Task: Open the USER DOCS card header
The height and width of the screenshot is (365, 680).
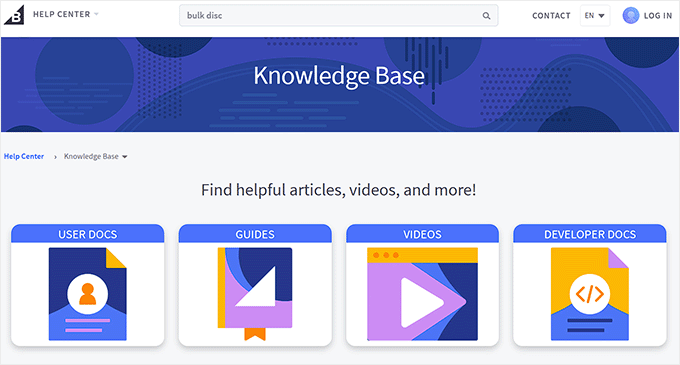Action: tap(88, 234)
